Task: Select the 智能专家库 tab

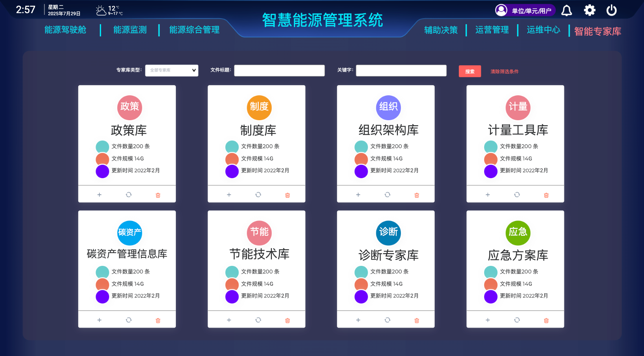Action: pos(597,31)
